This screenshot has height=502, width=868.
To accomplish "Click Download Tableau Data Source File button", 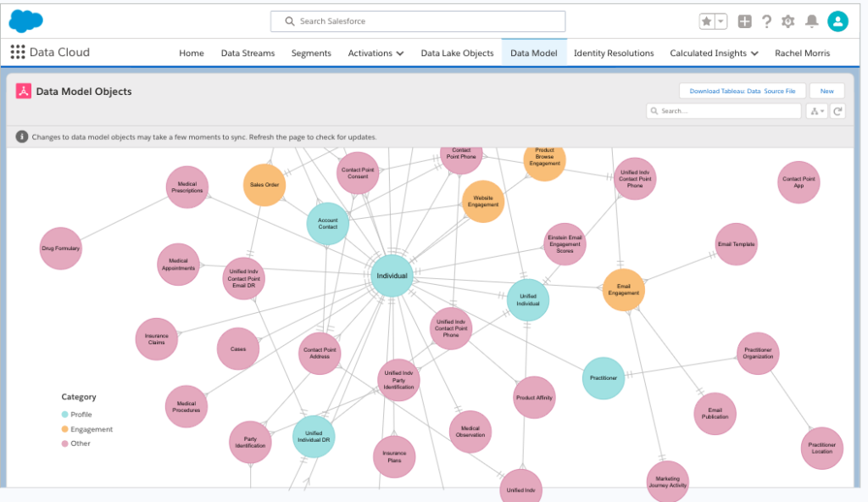I will (x=742, y=91).
